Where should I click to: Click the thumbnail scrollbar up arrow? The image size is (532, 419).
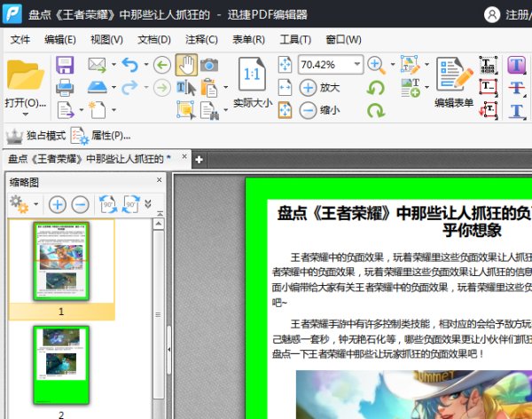pos(159,224)
